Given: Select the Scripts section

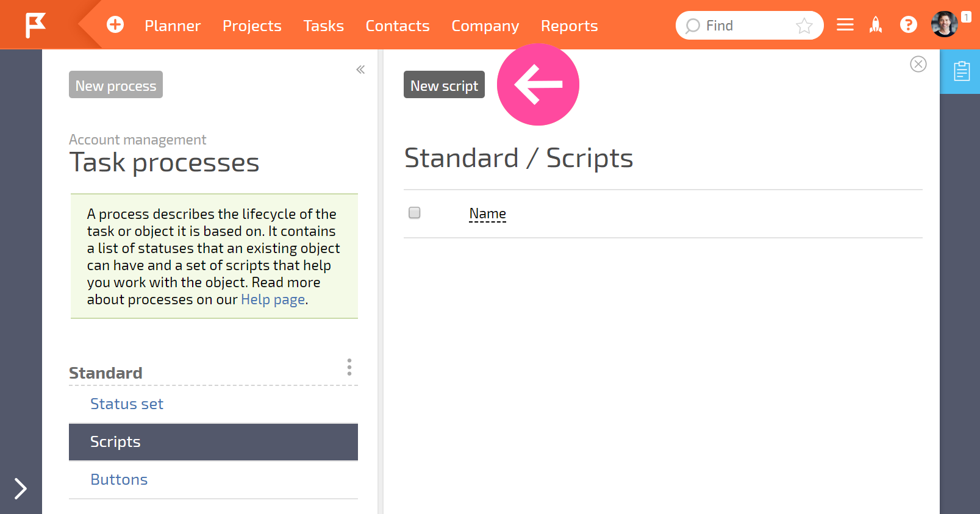Looking at the screenshot, I should point(213,442).
